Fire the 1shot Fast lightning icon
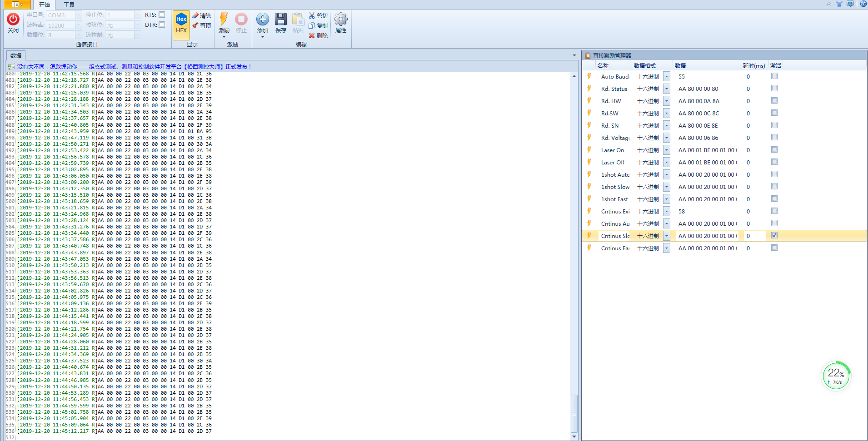Image resolution: width=868 pixels, height=441 pixels. (x=589, y=199)
